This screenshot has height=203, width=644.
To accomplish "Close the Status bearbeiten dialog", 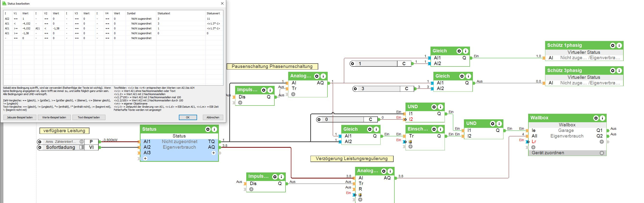I will coord(222,3).
